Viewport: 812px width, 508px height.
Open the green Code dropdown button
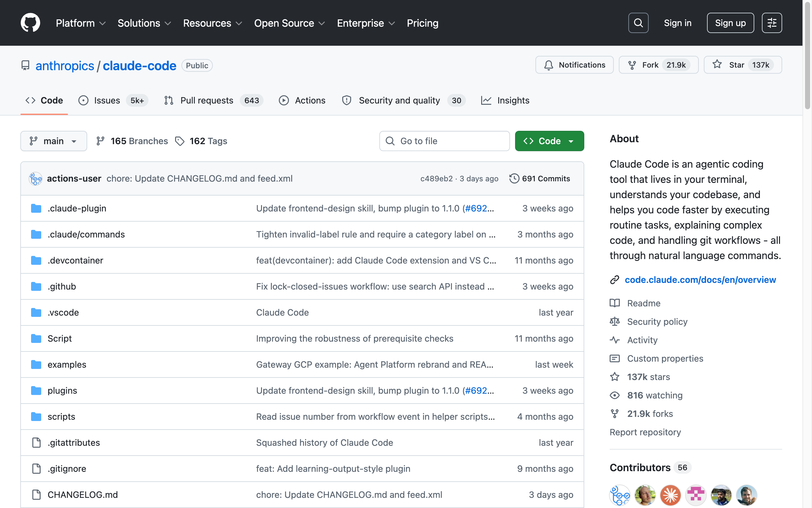coord(549,141)
